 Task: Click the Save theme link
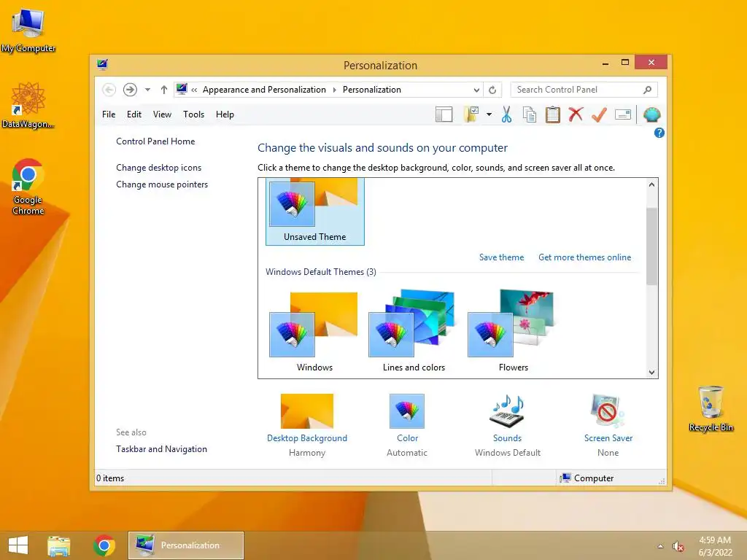501,257
